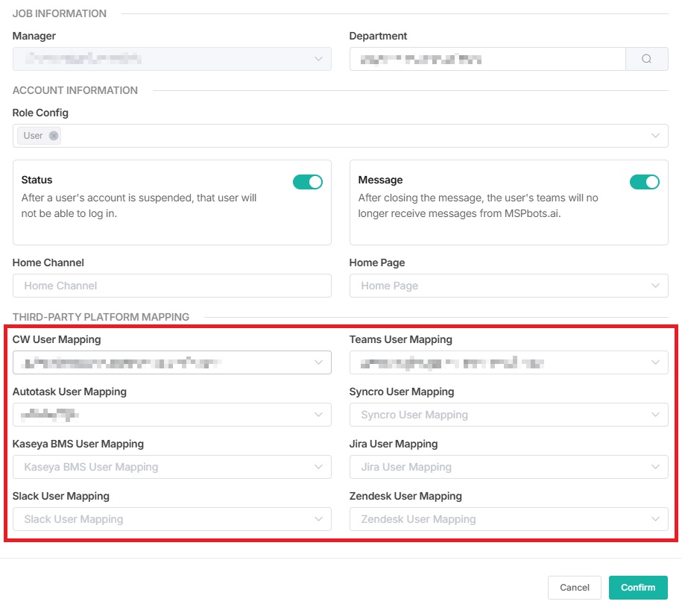Viewport: 682px width, 616px height.
Task: Expand the Zendesk User Mapping dropdown
Action: (508, 519)
